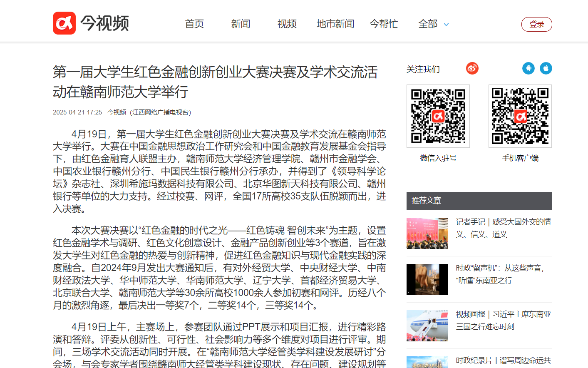Open the Android app download icon
The image size is (588, 368).
pos(528,68)
